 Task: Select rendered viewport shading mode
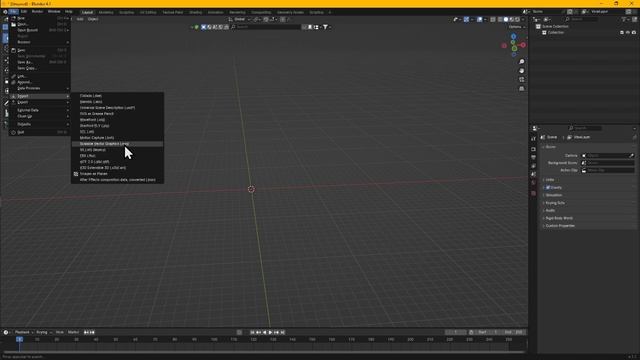click(x=517, y=19)
